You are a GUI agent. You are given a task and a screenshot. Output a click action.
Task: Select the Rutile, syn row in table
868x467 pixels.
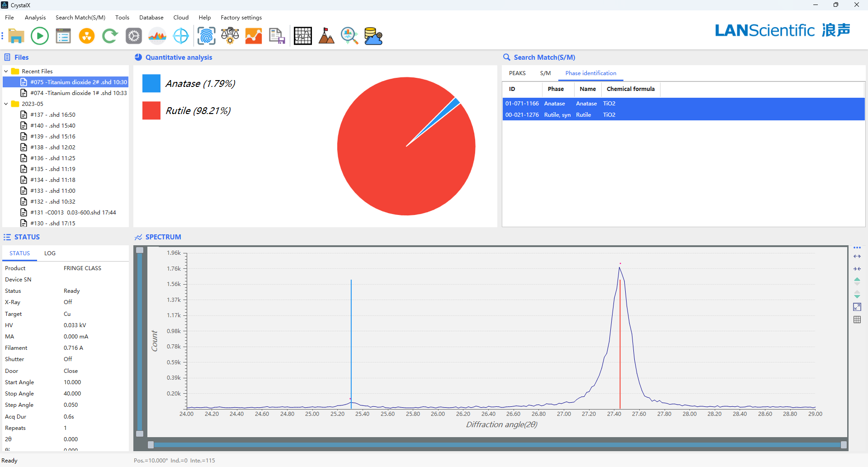(x=557, y=115)
